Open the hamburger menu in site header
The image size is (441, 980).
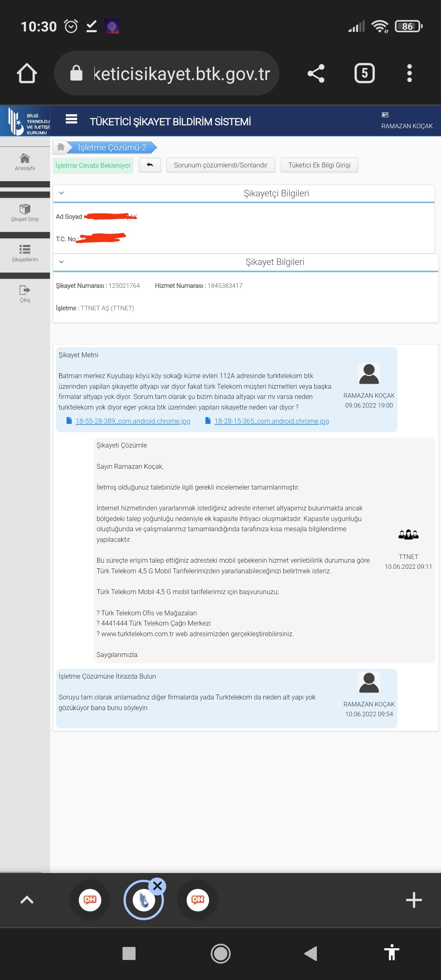(x=71, y=119)
